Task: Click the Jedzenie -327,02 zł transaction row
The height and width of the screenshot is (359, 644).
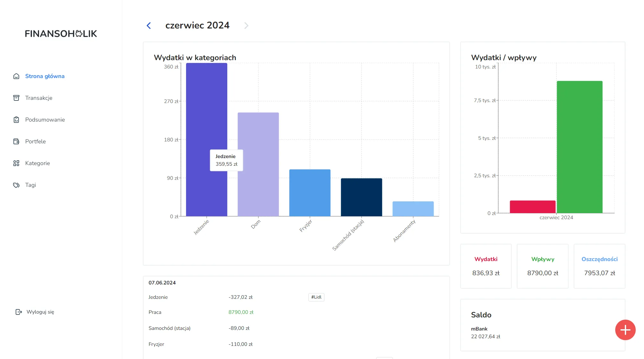Action: coord(296,297)
